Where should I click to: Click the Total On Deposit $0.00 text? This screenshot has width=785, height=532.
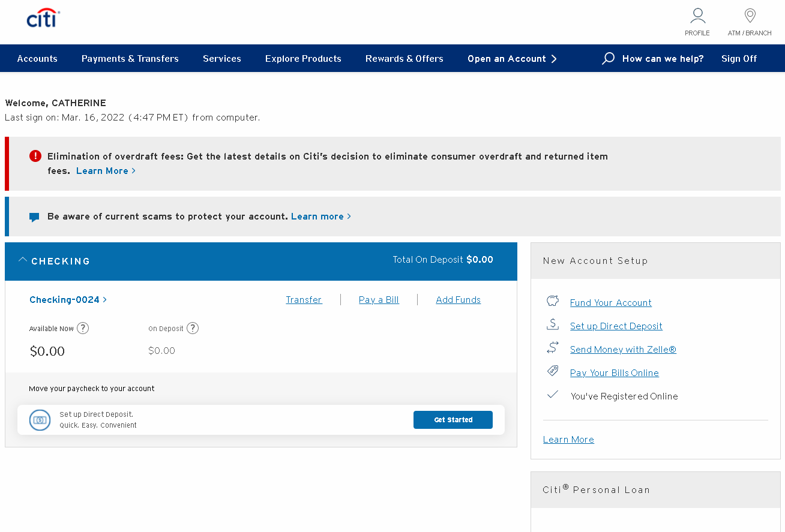point(443,260)
